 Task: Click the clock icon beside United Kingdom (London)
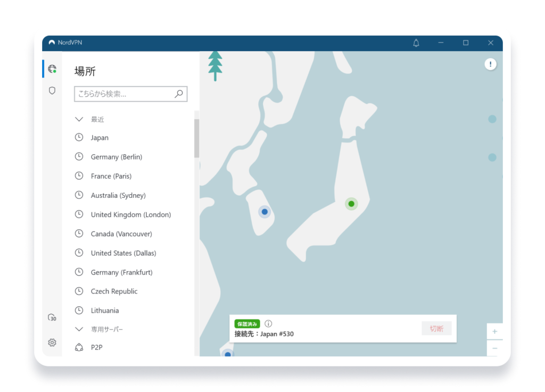(79, 214)
